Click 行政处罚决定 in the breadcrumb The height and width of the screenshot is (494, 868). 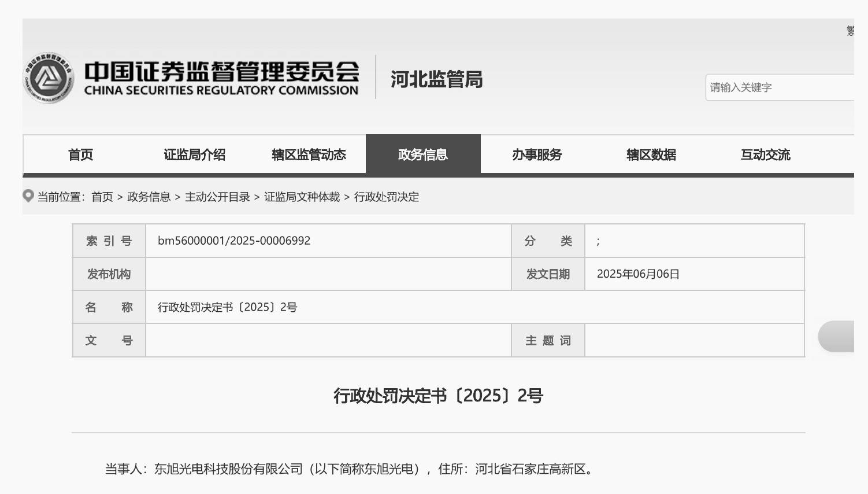point(387,197)
